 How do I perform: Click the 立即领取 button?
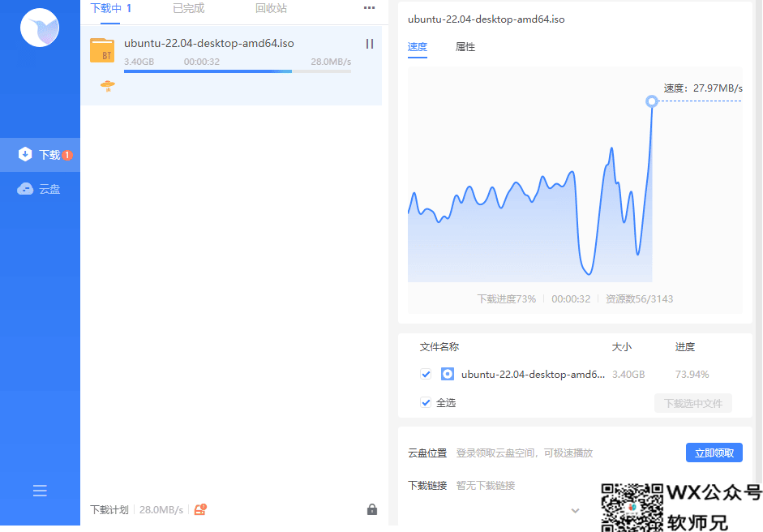click(x=714, y=453)
